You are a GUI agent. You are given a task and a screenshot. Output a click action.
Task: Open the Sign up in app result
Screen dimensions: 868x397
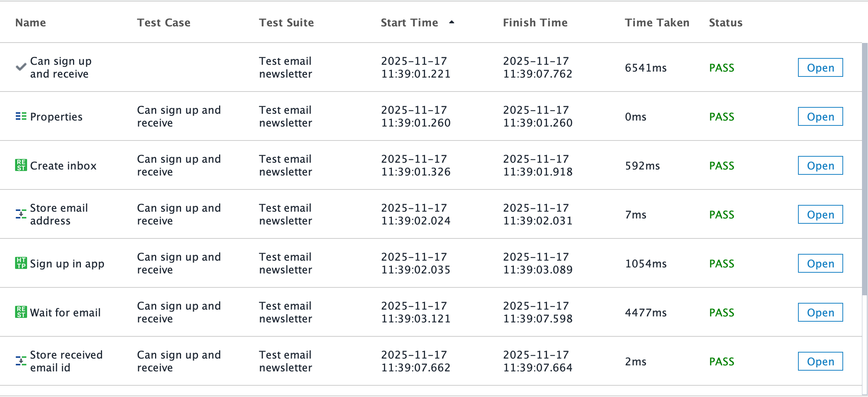click(820, 263)
